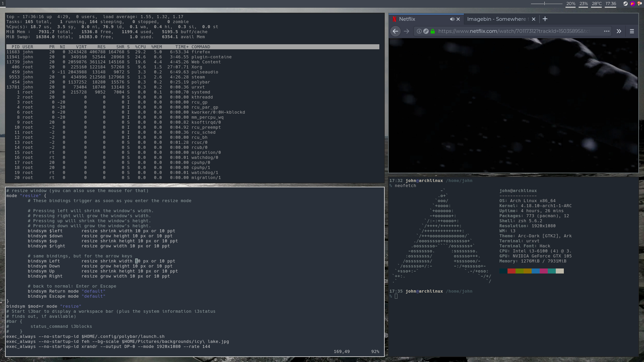
Task: Click the teal neofetch color block
Action: point(552,271)
